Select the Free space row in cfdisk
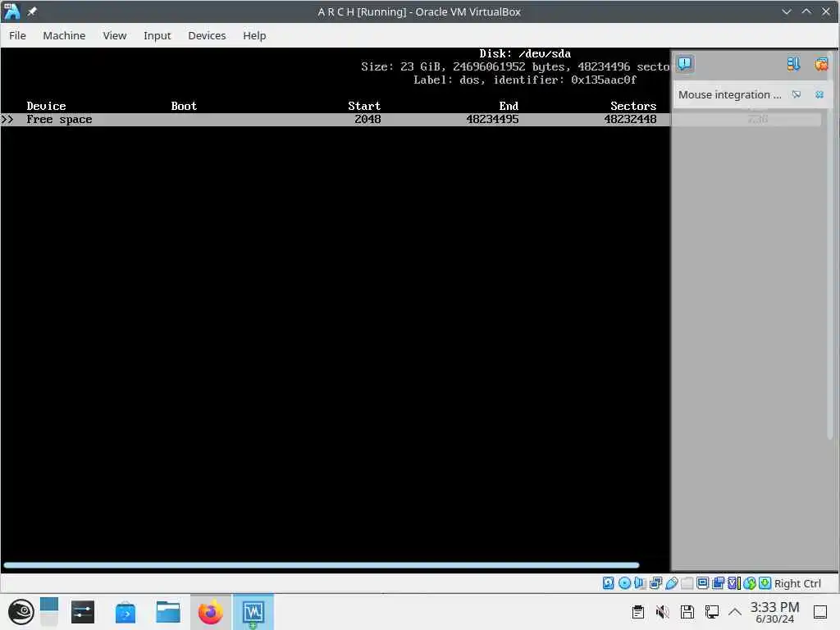 [336, 120]
